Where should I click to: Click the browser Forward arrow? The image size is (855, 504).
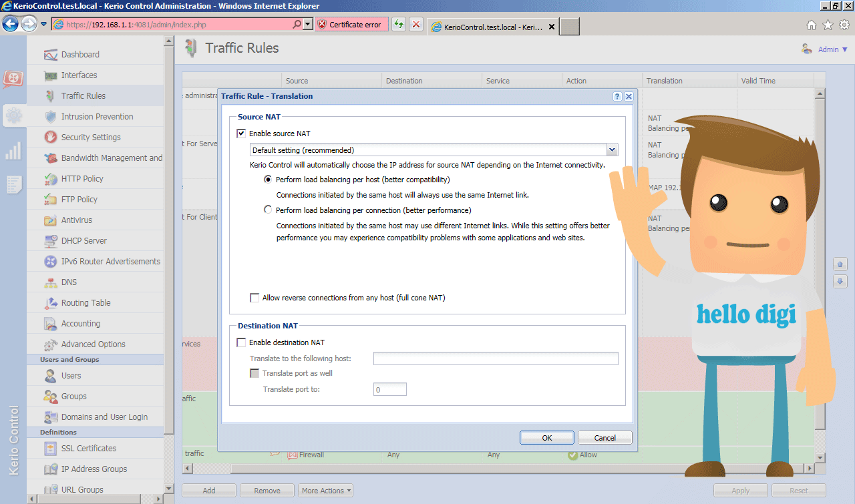click(29, 25)
